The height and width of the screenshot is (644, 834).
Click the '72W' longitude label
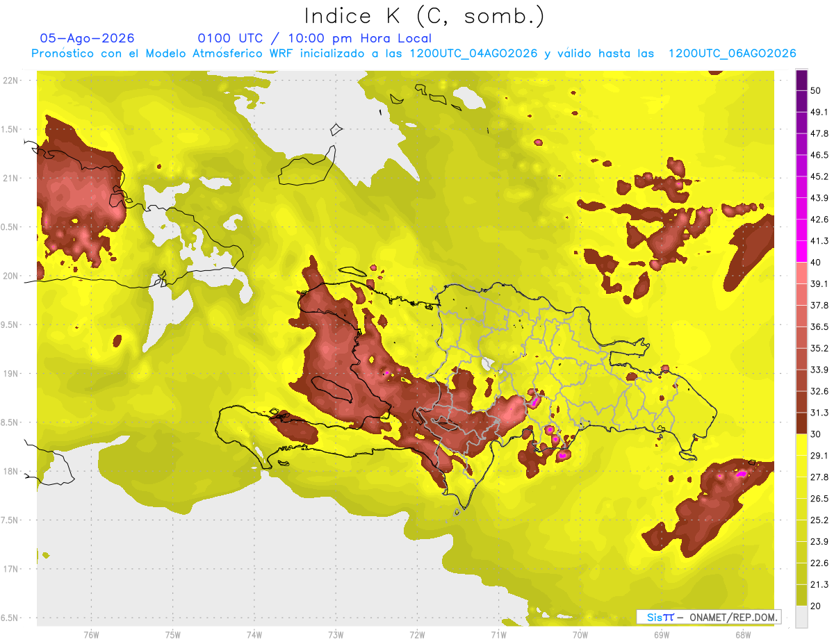[417, 634]
